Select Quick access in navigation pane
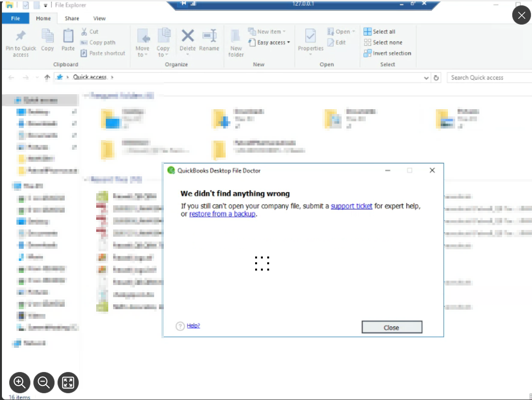532x400 pixels. click(x=41, y=100)
